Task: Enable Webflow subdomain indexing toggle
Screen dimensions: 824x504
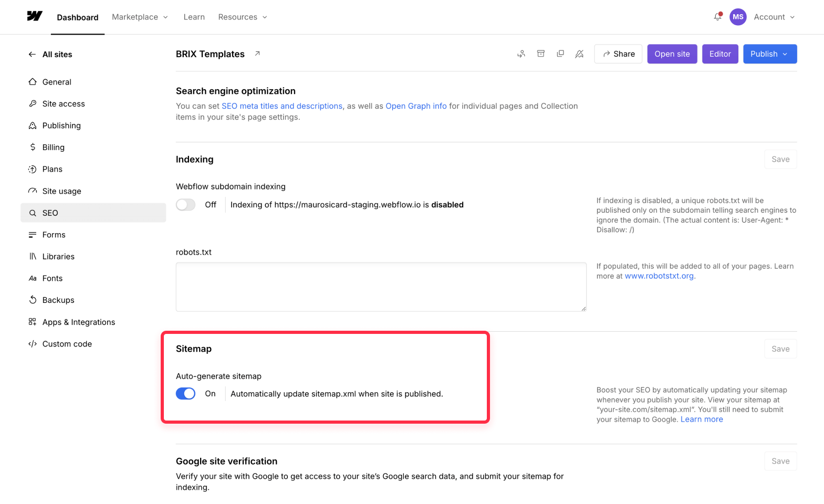Action: click(x=185, y=205)
